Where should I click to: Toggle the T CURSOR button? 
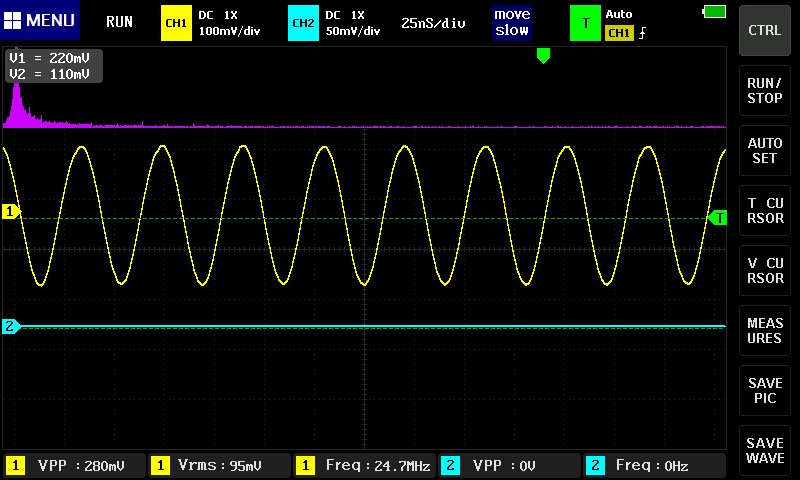click(765, 211)
